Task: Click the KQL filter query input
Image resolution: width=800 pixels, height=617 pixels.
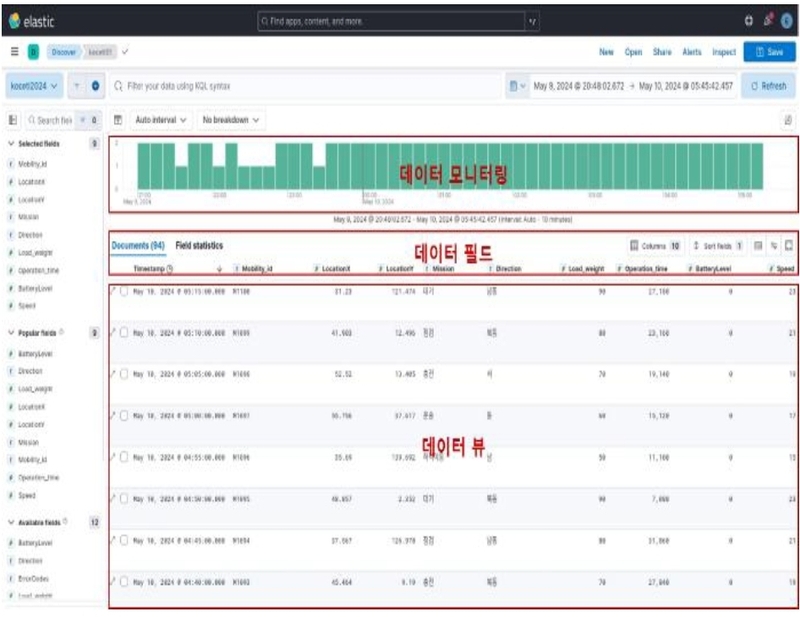Action: pos(305,86)
